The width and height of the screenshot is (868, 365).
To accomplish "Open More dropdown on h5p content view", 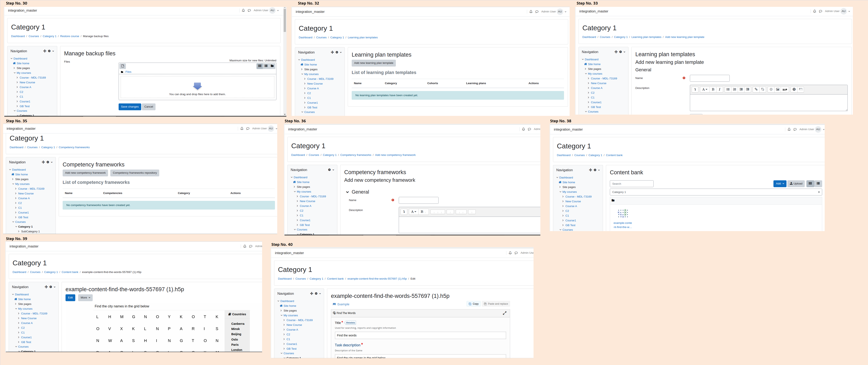I will pos(85,298).
